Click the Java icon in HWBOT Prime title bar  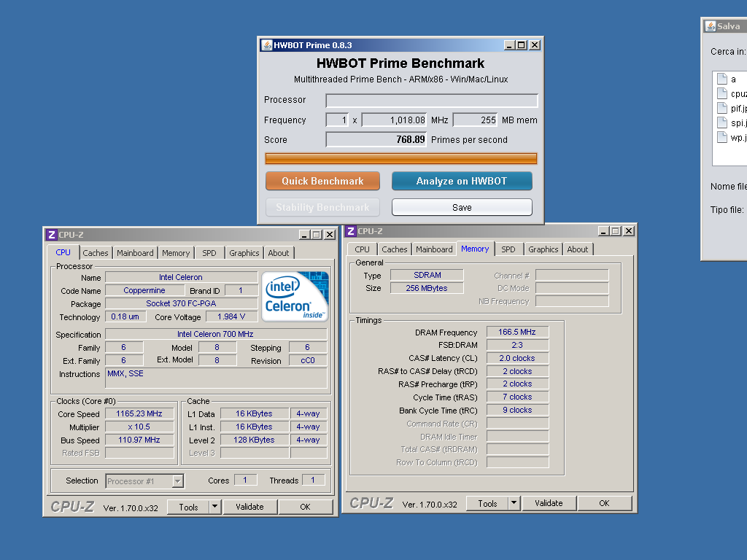pyautogui.click(x=267, y=45)
